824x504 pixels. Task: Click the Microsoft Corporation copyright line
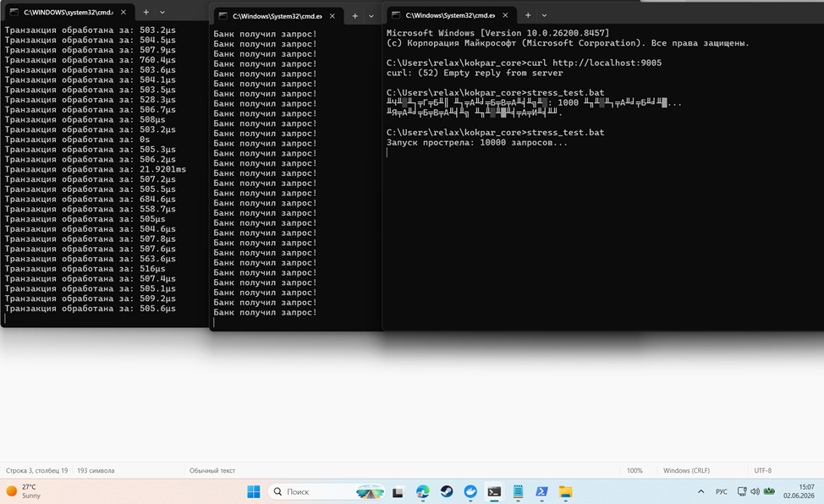(x=568, y=43)
